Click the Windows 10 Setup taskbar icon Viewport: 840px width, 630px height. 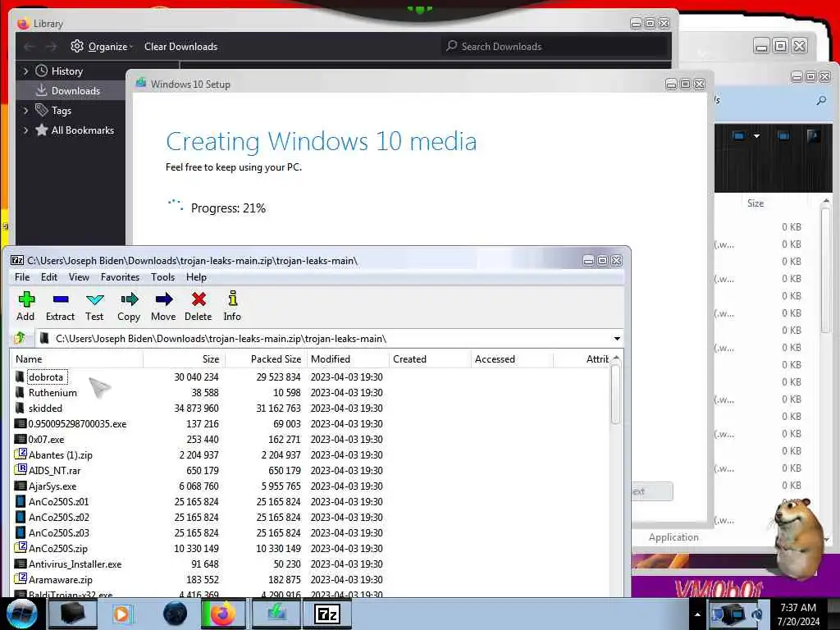pos(276,614)
